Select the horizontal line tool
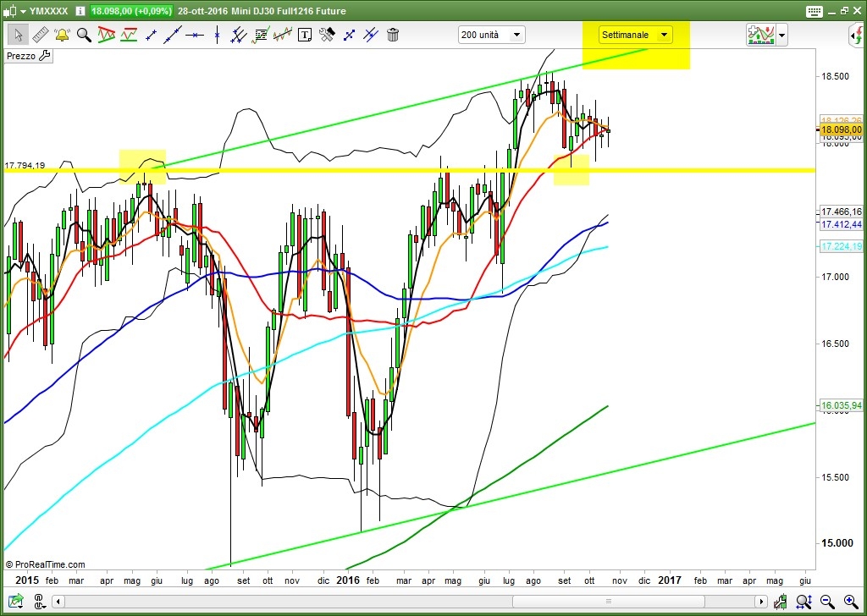The image size is (867, 616). (x=195, y=35)
